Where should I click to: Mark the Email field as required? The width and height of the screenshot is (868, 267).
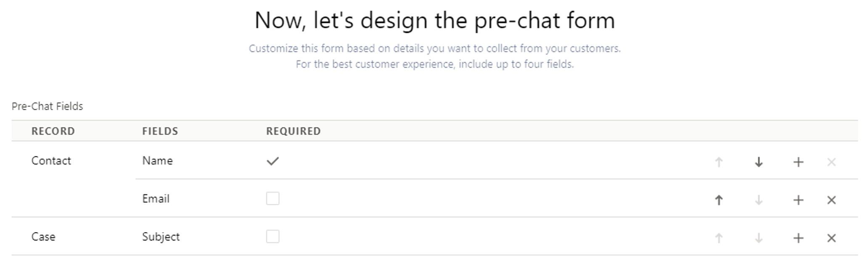point(273,198)
